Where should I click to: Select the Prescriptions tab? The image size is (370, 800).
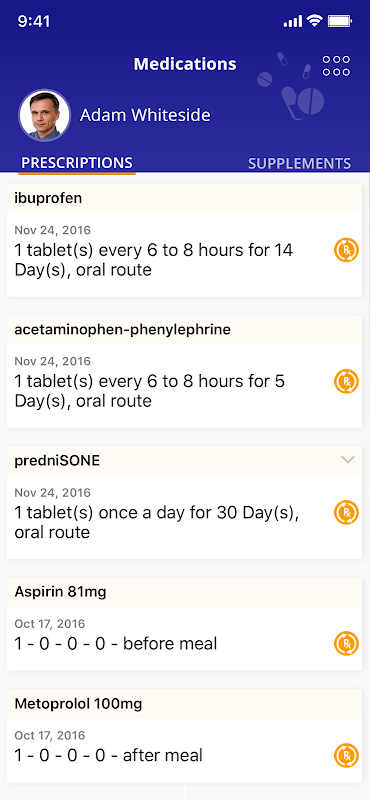tap(77, 163)
